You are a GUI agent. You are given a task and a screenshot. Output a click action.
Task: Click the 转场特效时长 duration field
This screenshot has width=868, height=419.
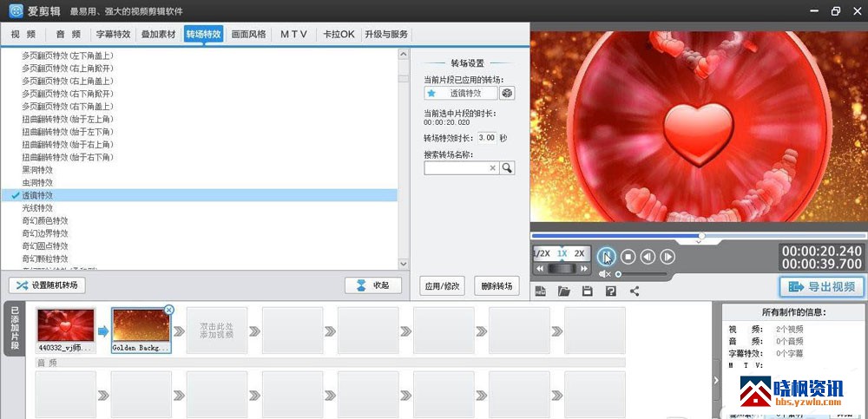coord(487,138)
